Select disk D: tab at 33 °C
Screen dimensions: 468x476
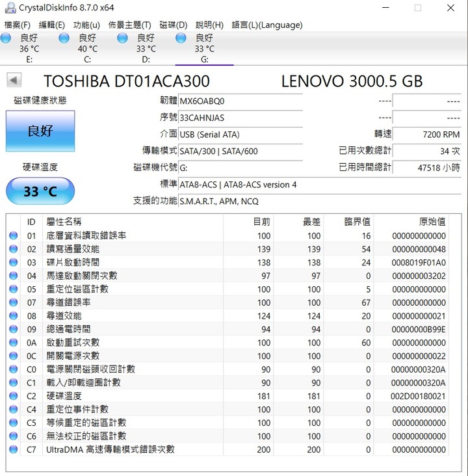pyautogui.click(x=146, y=49)
